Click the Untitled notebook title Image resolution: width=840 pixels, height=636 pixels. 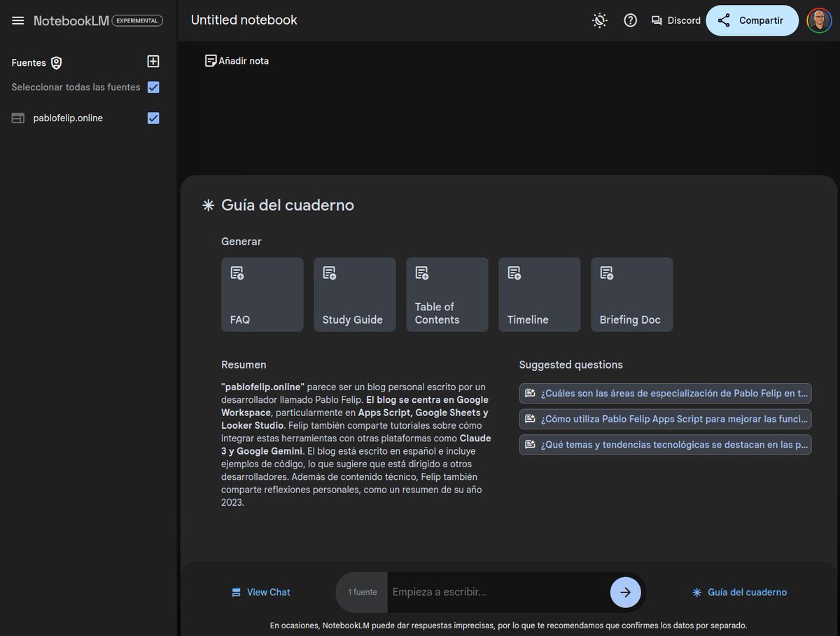(x=244, y=20)
